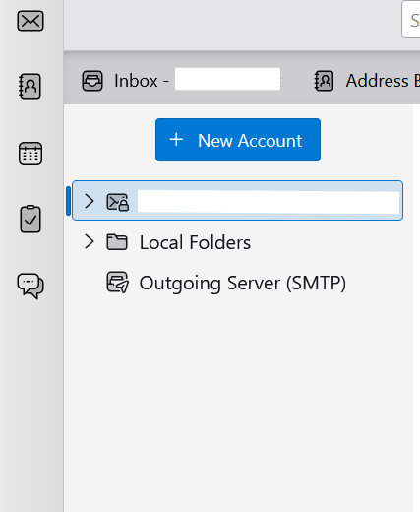Expand the redacted mail account row
420x512 pixels.
(x=89, y=201)
